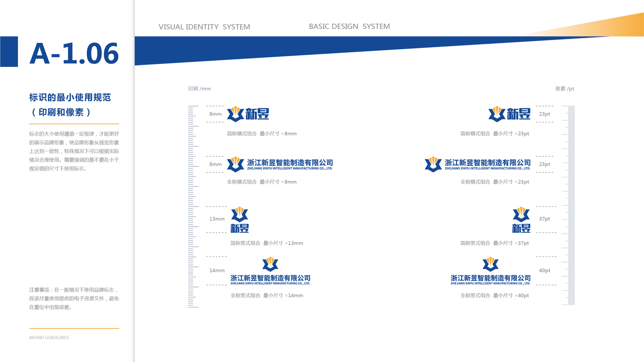Click the caption 全称竖式组合 最小尺寸 =40pt
Viewport: 644px width, 362px height.
point(495,296)
